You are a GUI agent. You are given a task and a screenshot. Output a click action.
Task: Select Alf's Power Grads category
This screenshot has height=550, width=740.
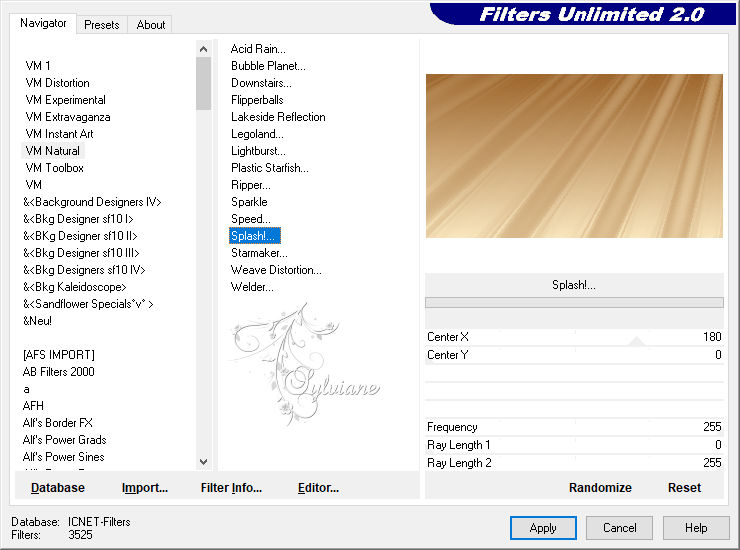pos(65,440)
